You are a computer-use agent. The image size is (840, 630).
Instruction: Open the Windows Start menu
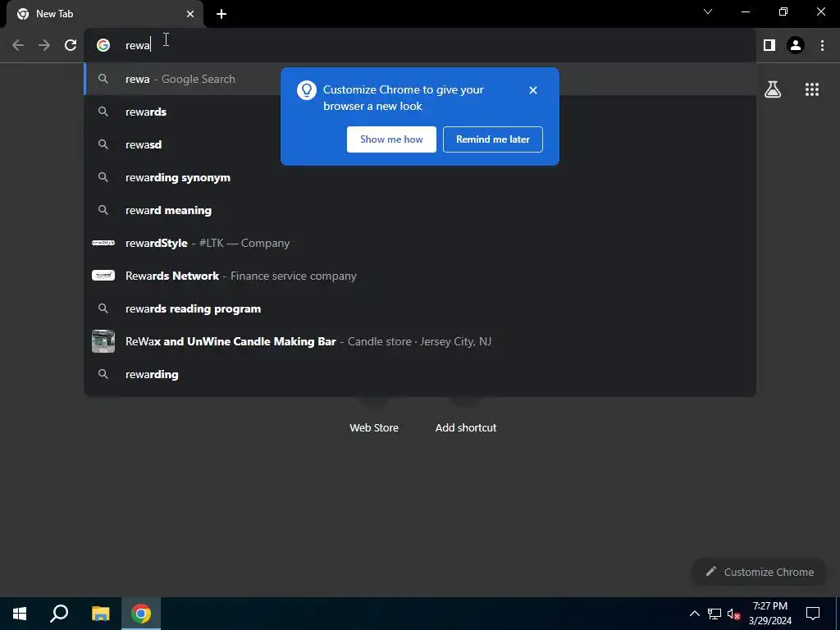tap(20, 614)
